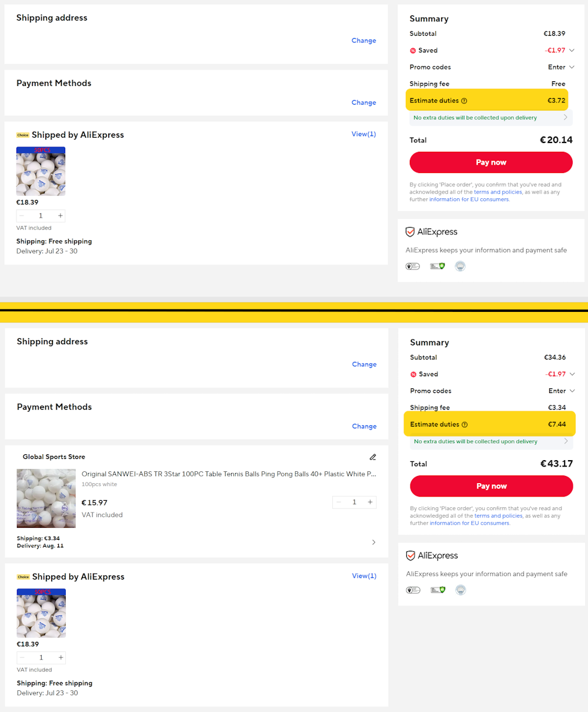
Task: Open terms and policies under €43.17 total
Action: pos(499,515)
